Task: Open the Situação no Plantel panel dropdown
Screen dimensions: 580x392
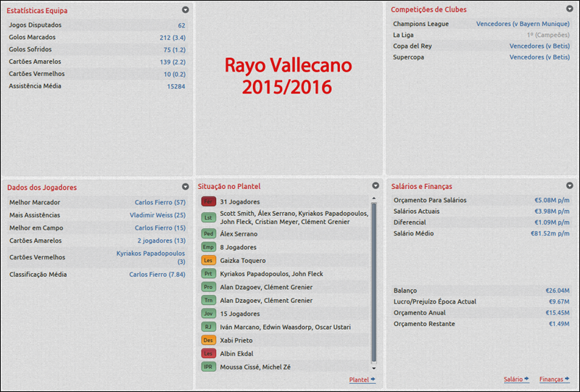Action: [x=376, y=186]
